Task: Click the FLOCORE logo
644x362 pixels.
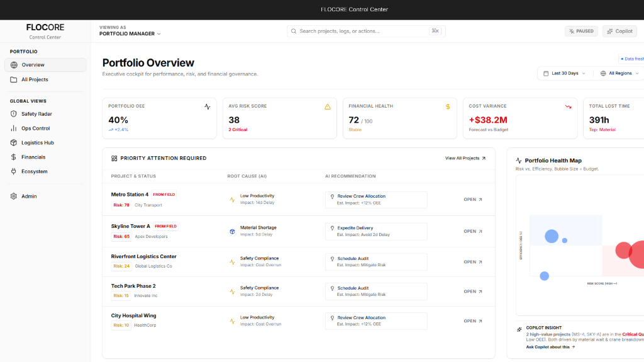Action: coord(45,28)
